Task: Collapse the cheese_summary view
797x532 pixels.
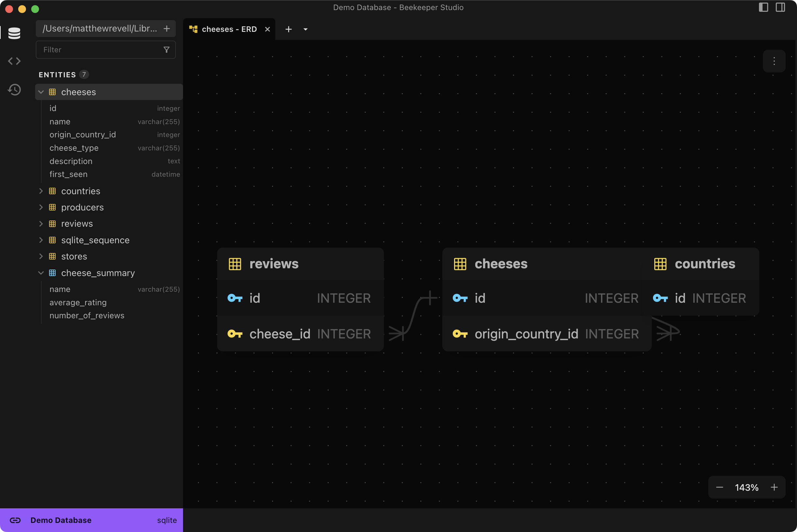Action: pyautogui.click(x=41, y=273)
